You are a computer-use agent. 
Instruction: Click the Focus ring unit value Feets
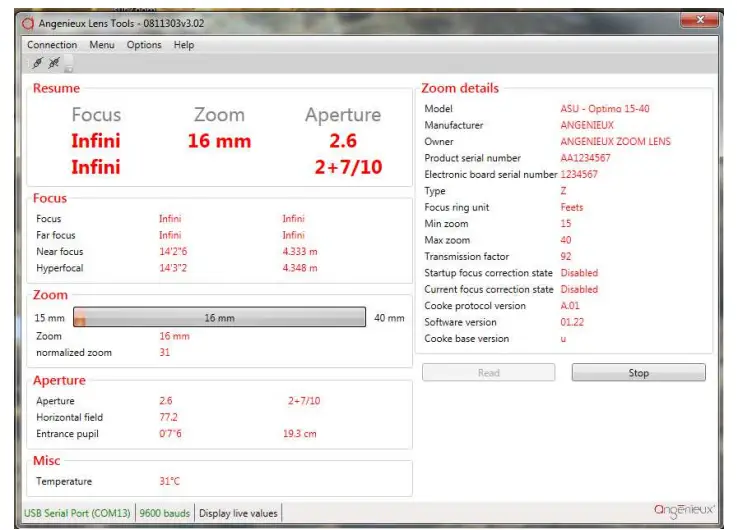[x=572, y=207]
